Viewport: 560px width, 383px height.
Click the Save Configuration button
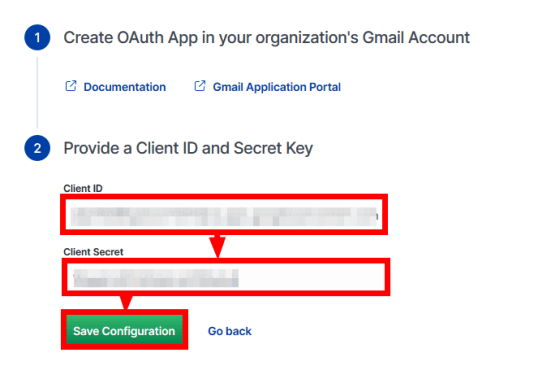[x=124, y=330]
